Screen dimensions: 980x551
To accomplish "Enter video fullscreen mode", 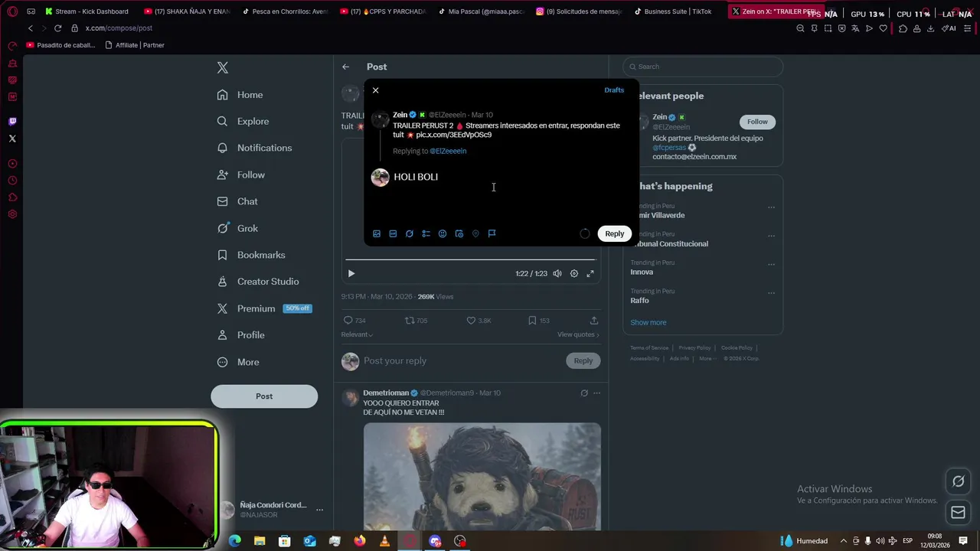I will [590, 273].
